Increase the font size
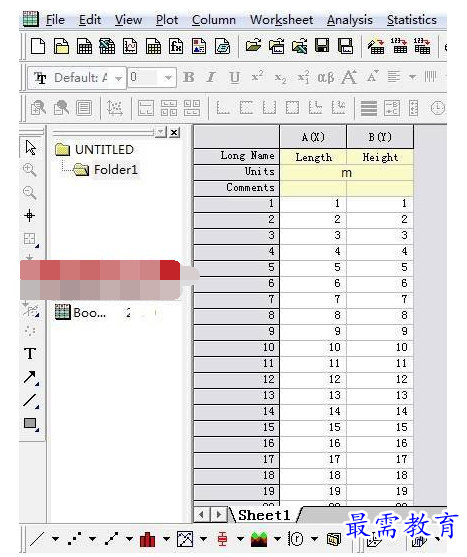Image resolution: width=467 pixels, height=557 pixels. point(349,77)
